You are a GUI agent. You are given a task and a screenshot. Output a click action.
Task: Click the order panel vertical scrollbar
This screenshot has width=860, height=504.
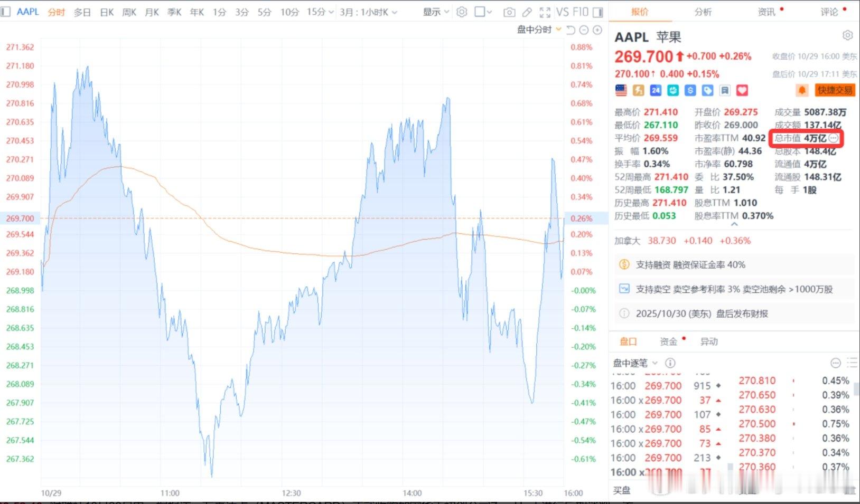click(856, 389)
